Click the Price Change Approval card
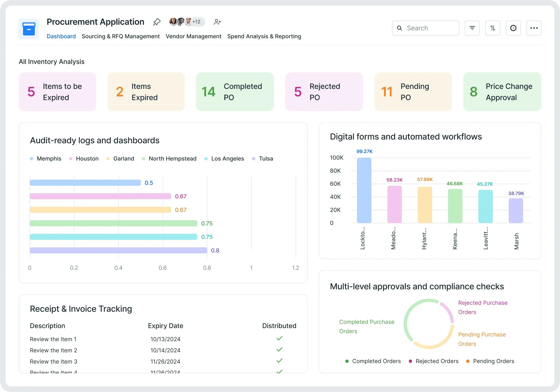The image size is (560, 392). point(502,92)
